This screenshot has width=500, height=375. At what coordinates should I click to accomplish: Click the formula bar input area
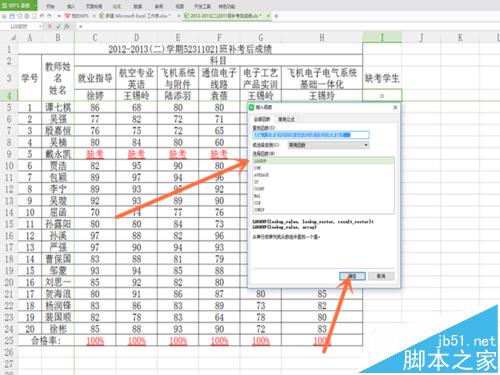click(287, 26)
